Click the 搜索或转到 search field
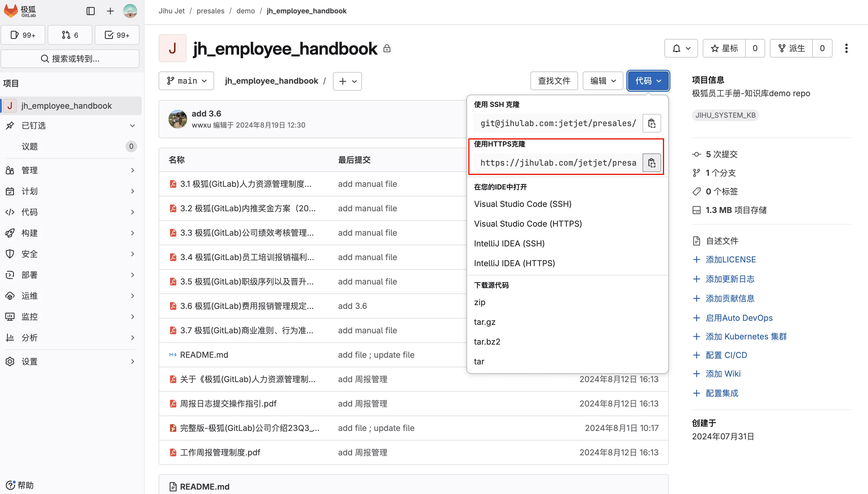This screenshot has height=494, width=868. (x=70, y=59)
